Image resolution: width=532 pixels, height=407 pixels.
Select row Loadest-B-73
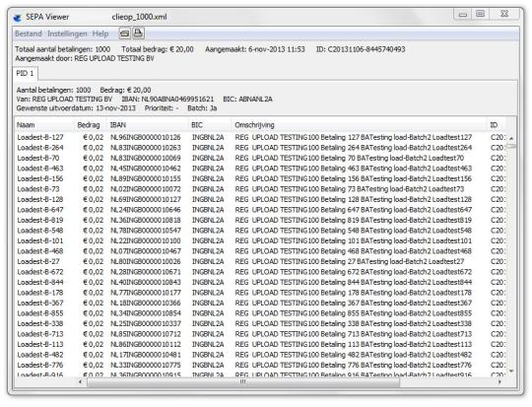click(260, 189)
